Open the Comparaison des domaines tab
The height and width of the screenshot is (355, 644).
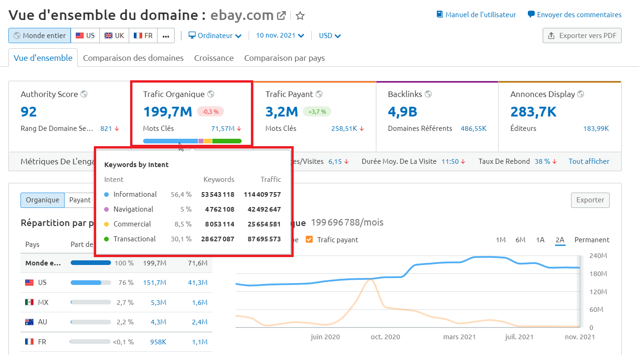coord(134,58)
